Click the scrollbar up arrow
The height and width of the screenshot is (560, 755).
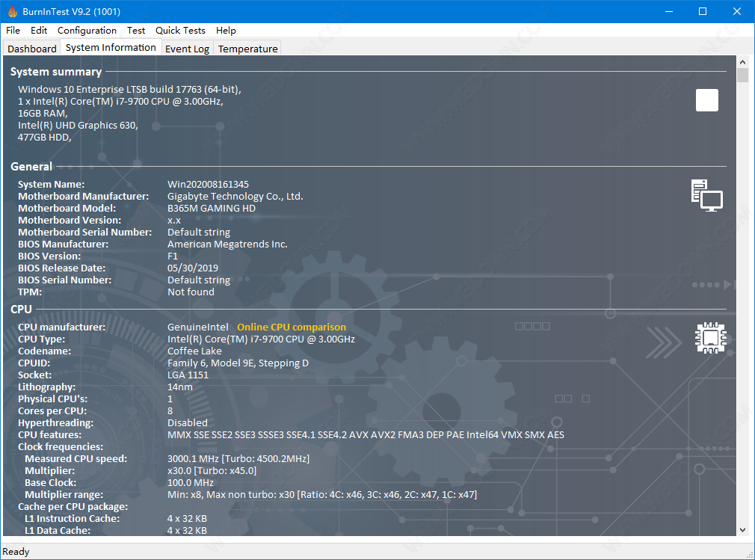(742, 62)
